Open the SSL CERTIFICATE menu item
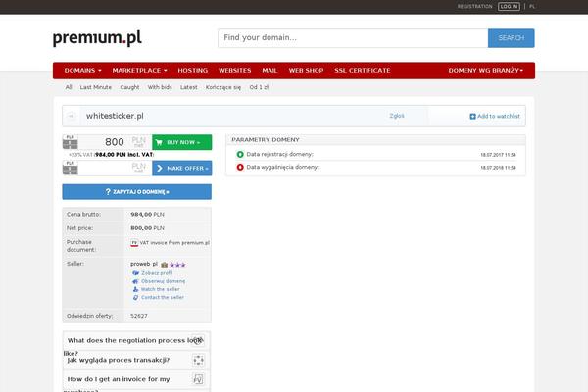The width and height of the screenshot is (588, 392). pyautogui.click(x=363, y=71)
